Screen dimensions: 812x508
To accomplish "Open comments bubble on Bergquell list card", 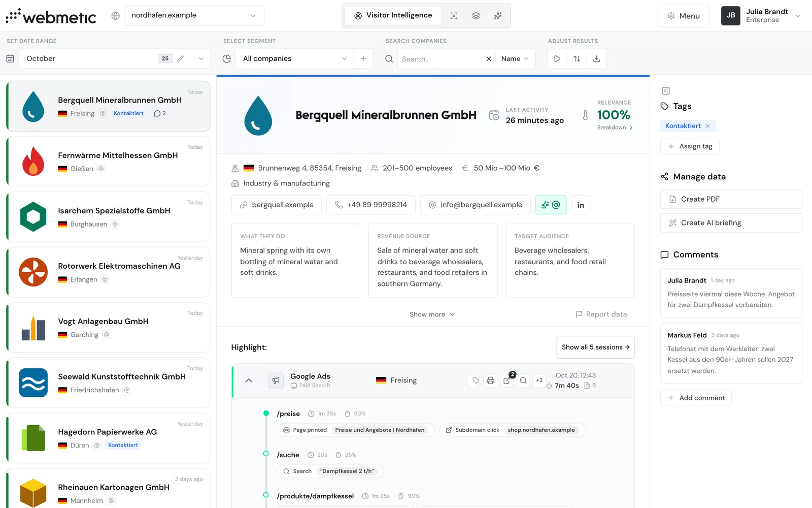I will pos(160,113).
